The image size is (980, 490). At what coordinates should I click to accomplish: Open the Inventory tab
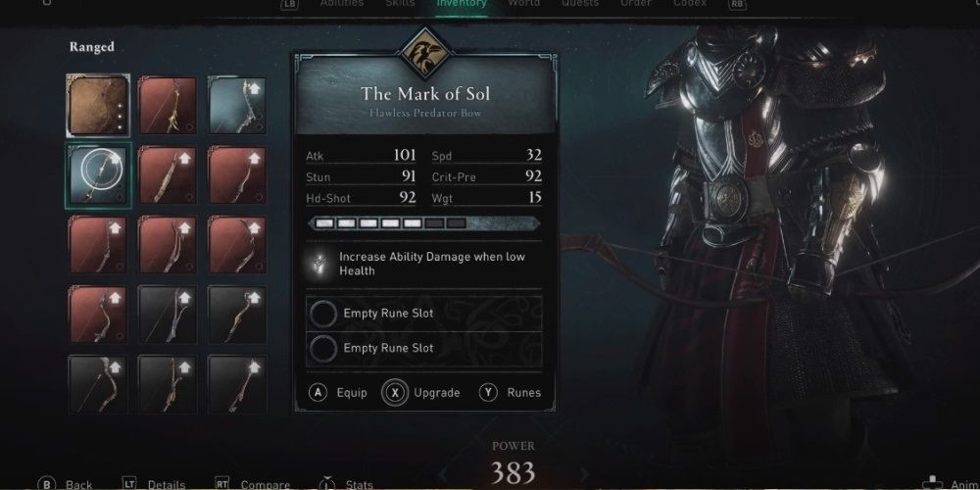(462, 3)
